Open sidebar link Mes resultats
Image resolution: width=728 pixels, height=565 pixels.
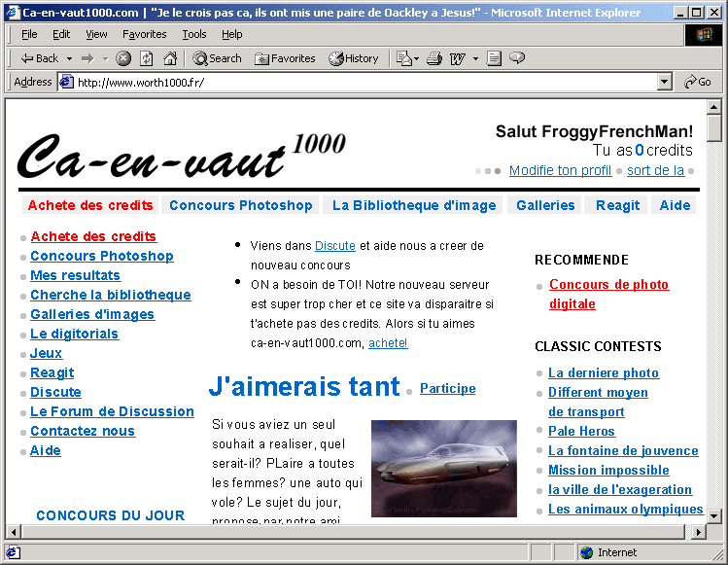(75, 275)
